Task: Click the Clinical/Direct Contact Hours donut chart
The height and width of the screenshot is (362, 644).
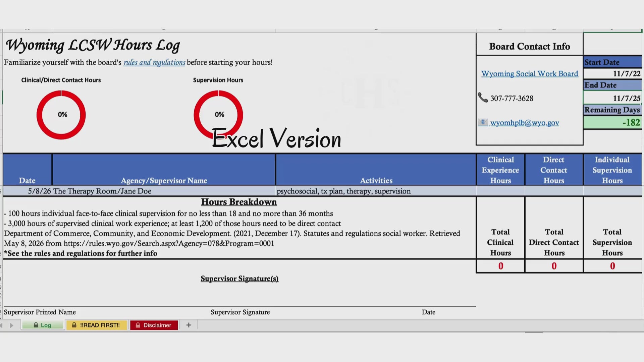Action: [x=61, y=115]
